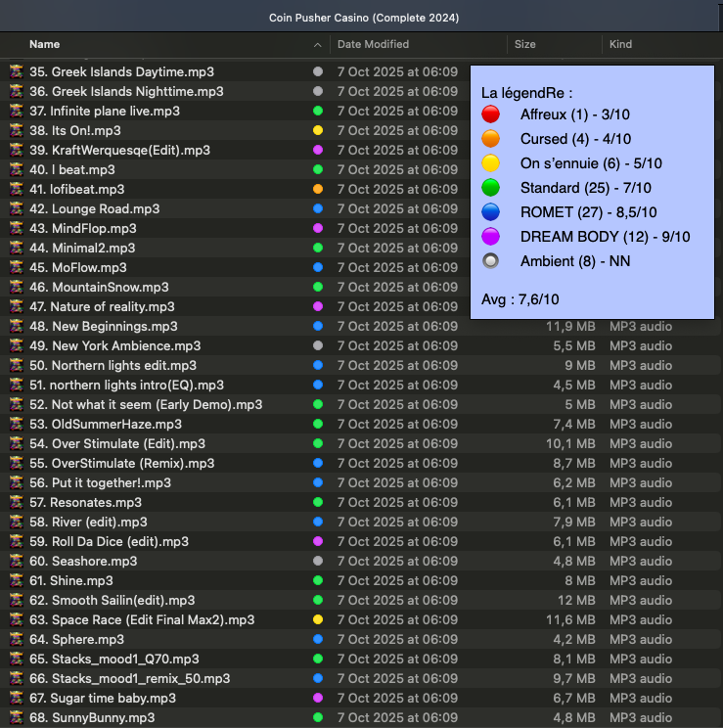Click the Avg : 7,6/10 text in the legend

pos(520,299)
